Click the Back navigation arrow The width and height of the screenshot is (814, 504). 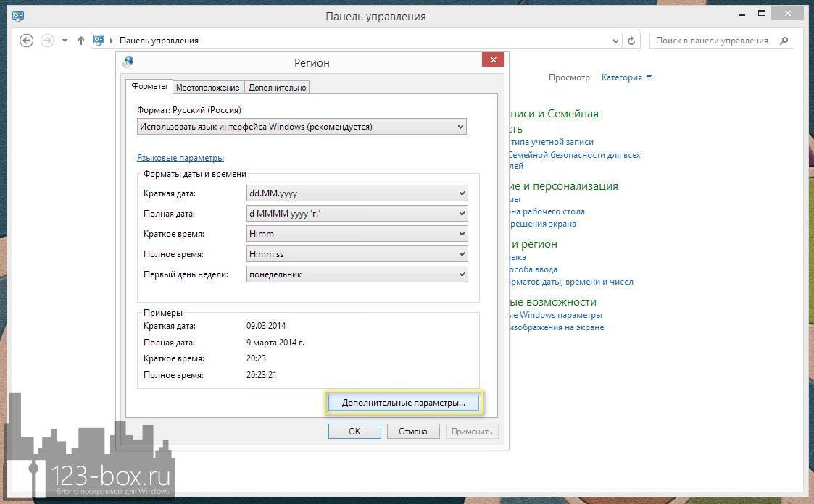[x=27, y=41]
